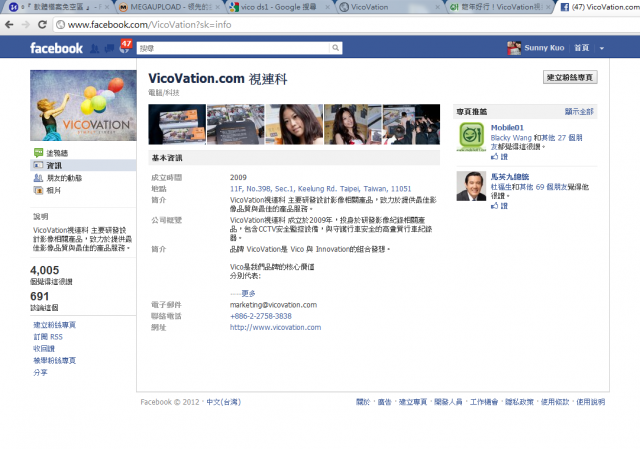Close the MEGAUPLOAD tab

click(218, 7)
